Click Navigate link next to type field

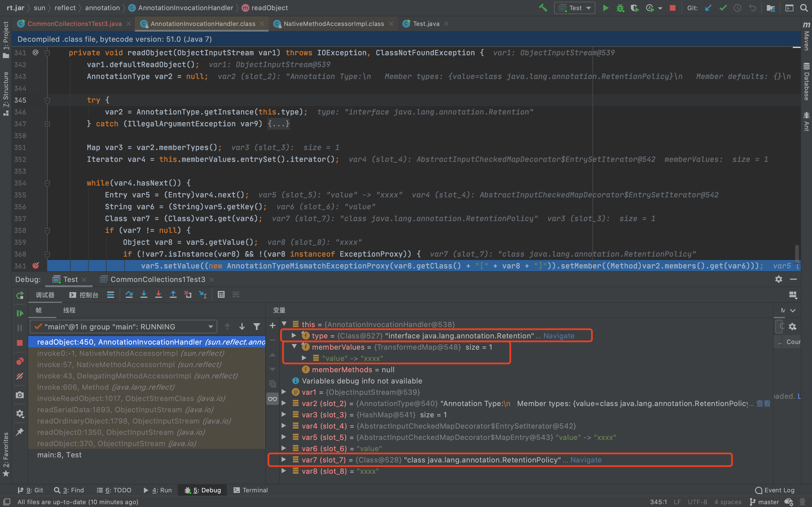coord(558,336)
